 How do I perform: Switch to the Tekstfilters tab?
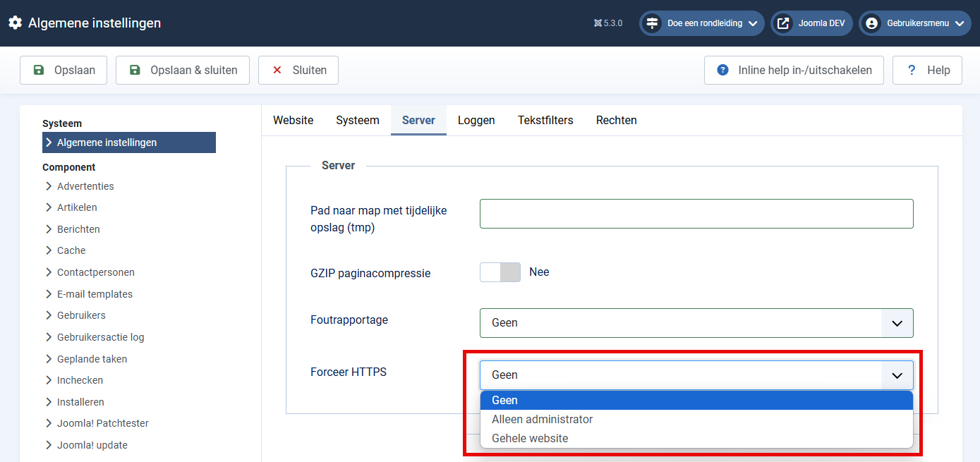pos(545,120)
